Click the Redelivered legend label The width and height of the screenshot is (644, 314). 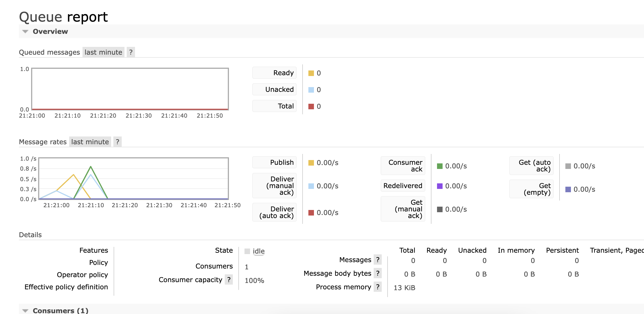coord(403,186)
